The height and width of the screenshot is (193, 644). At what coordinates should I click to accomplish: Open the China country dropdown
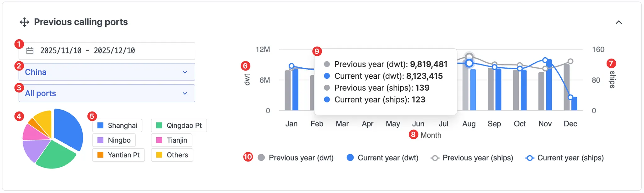point(107,72)
